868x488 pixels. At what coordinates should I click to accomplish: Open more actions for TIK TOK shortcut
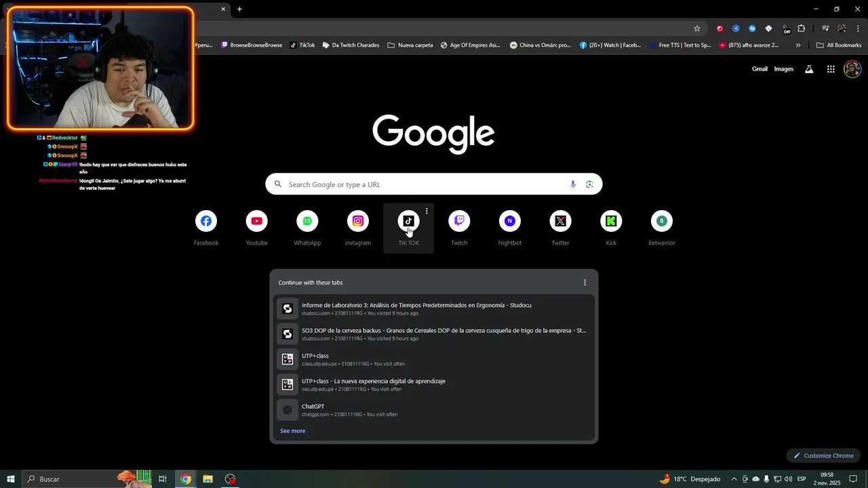click(427, 211)
